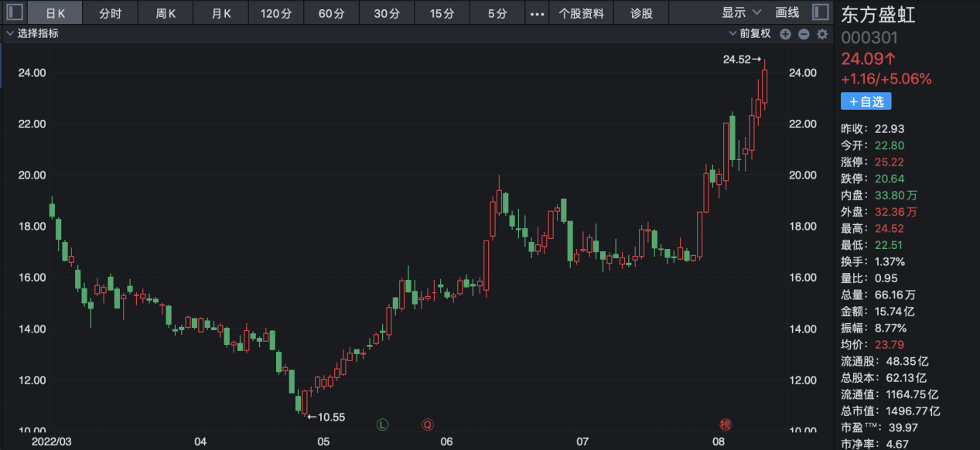This screenshot has width=980, height=450.
Task: Click the 24.52 high price label on chart
Action: [x=737, y=59]
